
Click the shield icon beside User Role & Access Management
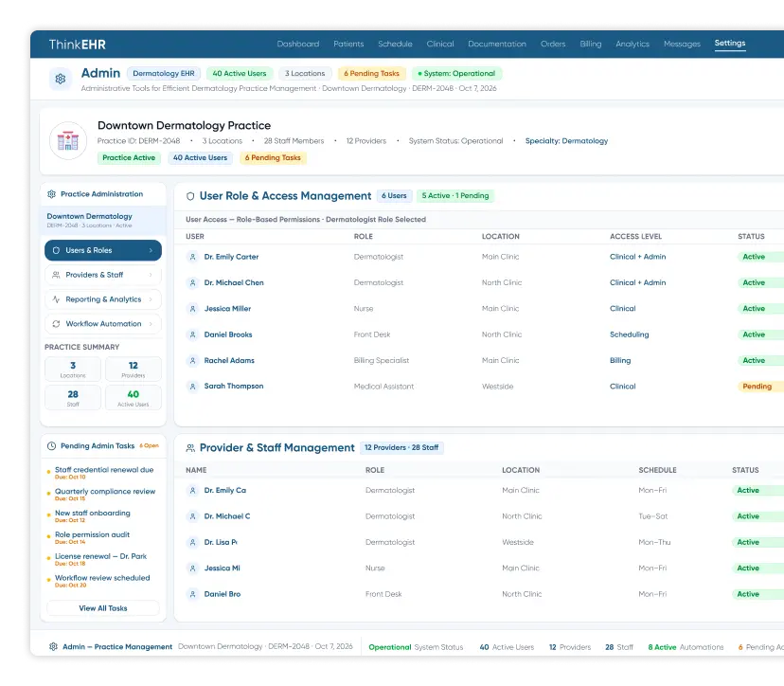[x=190, y=196]
